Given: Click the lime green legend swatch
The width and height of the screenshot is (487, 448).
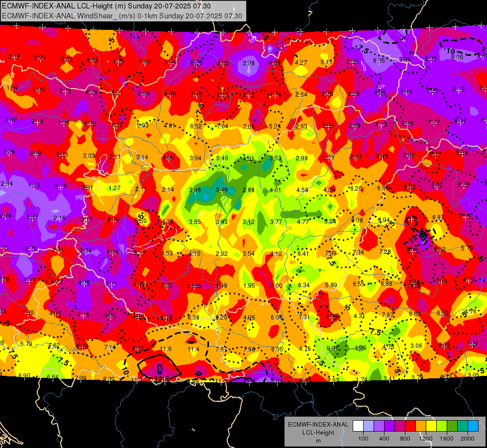Looking at the screenshot, I should point(442,426).
